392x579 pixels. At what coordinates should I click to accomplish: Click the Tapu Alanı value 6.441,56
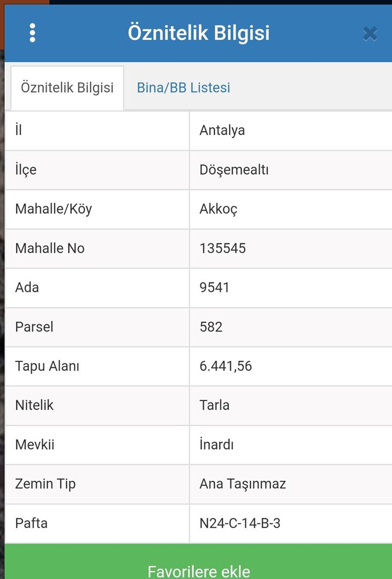point(225,366)
